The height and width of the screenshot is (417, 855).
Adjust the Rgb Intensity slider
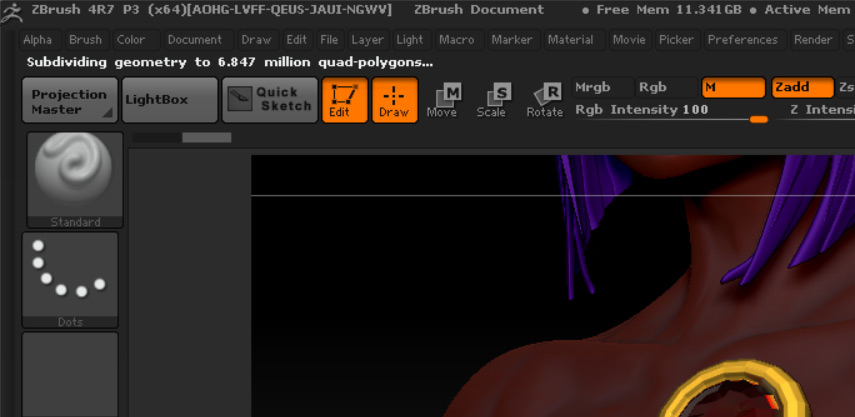(x=673, y=111)
